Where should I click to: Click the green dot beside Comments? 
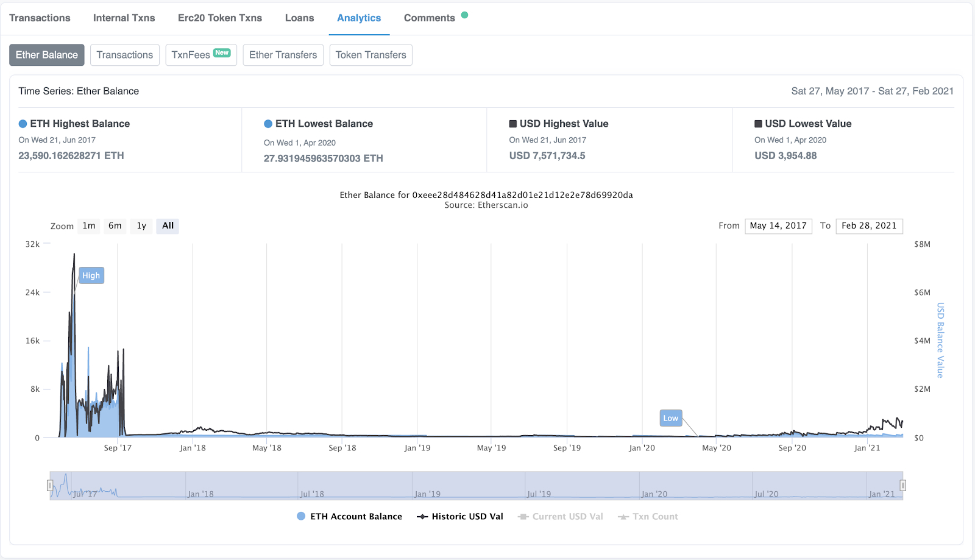coord(465,15)
